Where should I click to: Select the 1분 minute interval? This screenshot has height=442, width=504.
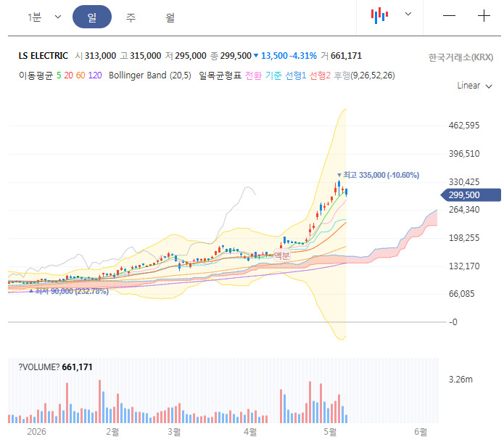pos(34,17)
